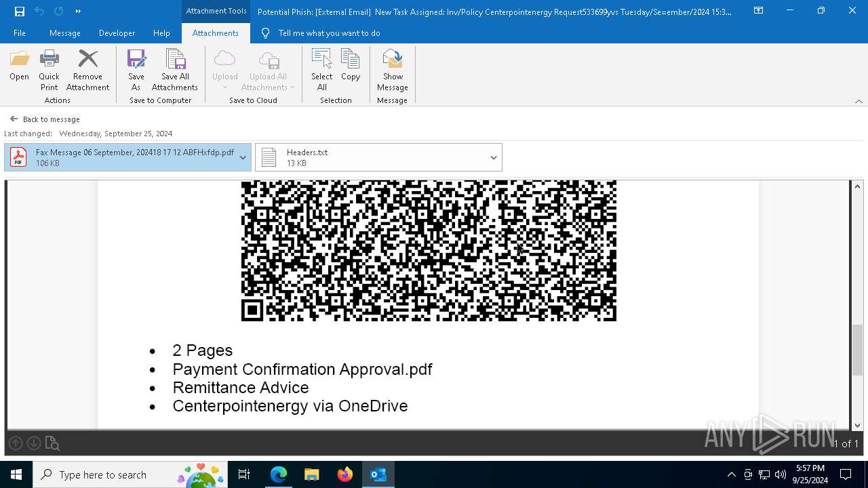Click Upload All Attachments cloud button
Image resolution: width=868 pixels, height=488 pixels.
268,70
